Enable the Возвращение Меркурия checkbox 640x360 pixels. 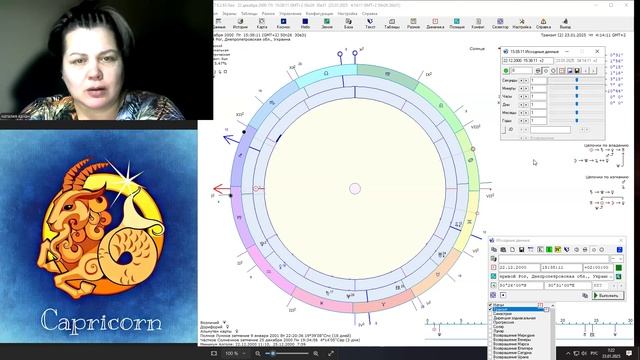tap(490, 335)
